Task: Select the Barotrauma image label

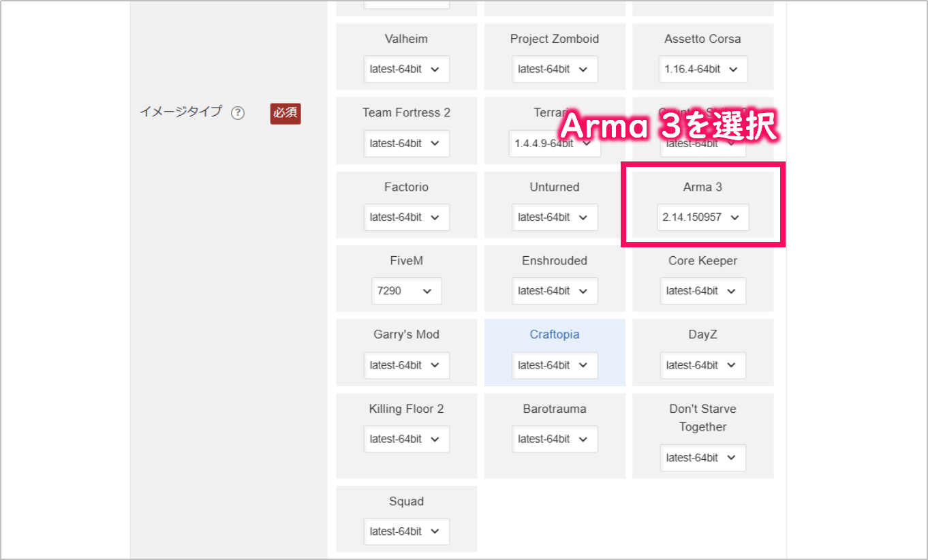Action: point(555,409)
